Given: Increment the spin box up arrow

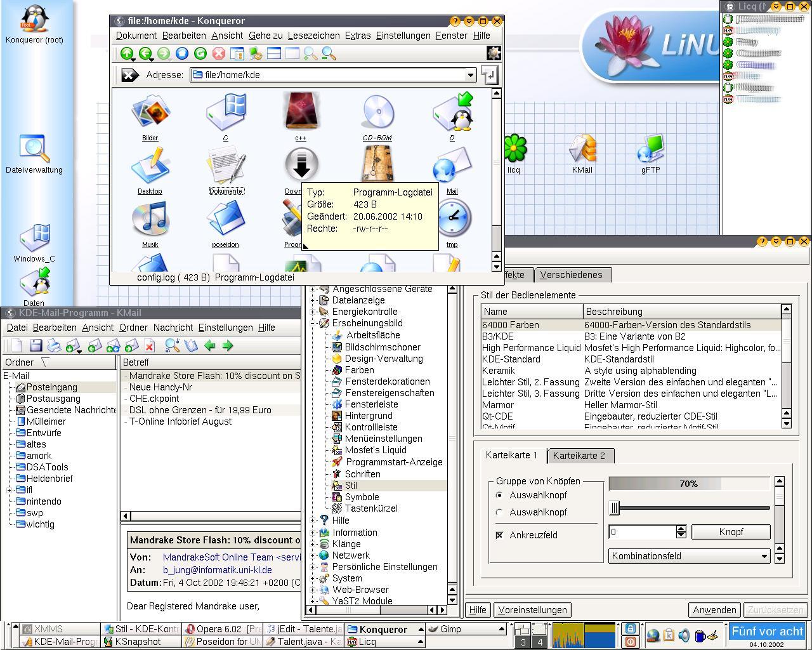Looking at the screenshot, I should point(681,529).
